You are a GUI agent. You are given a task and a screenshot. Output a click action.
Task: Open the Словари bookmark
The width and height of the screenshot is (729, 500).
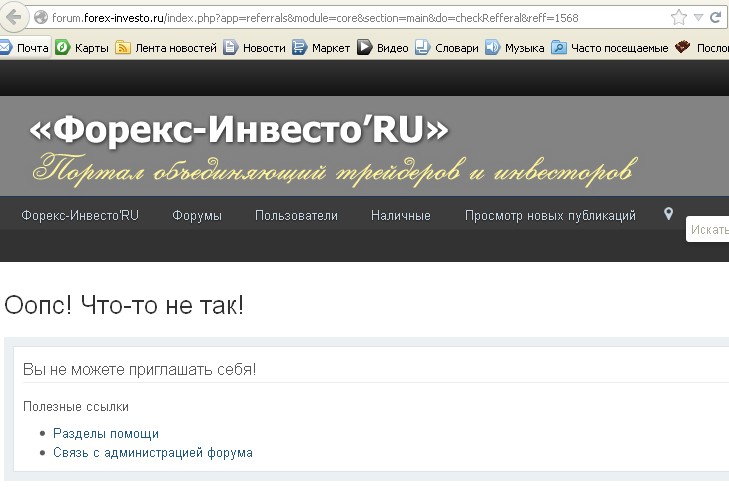457,48
